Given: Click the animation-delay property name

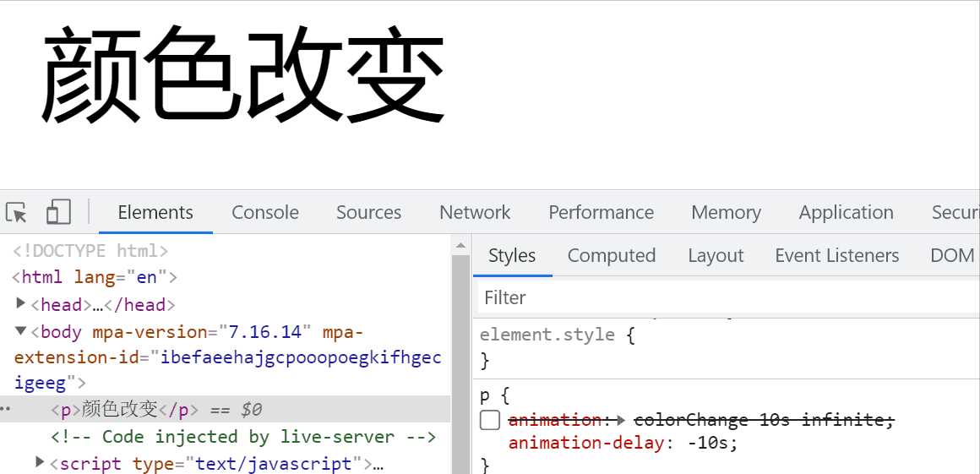Looking at the screenshot, I should [x=585, y=444].
